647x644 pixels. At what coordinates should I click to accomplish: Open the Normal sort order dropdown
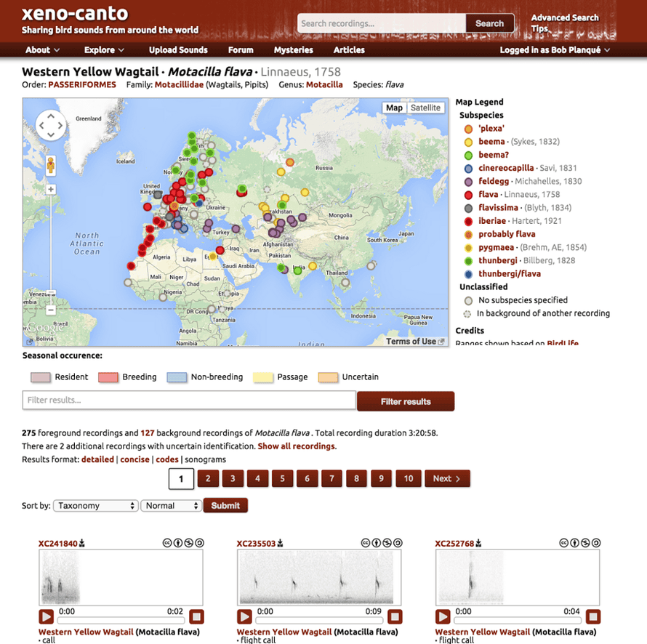pos(171,506)
